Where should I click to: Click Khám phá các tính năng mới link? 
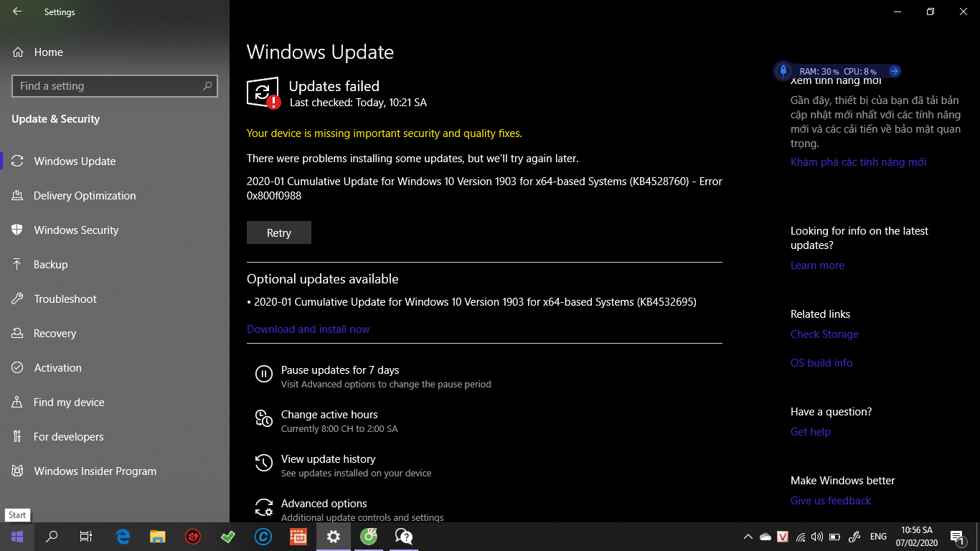click(858, 162)
